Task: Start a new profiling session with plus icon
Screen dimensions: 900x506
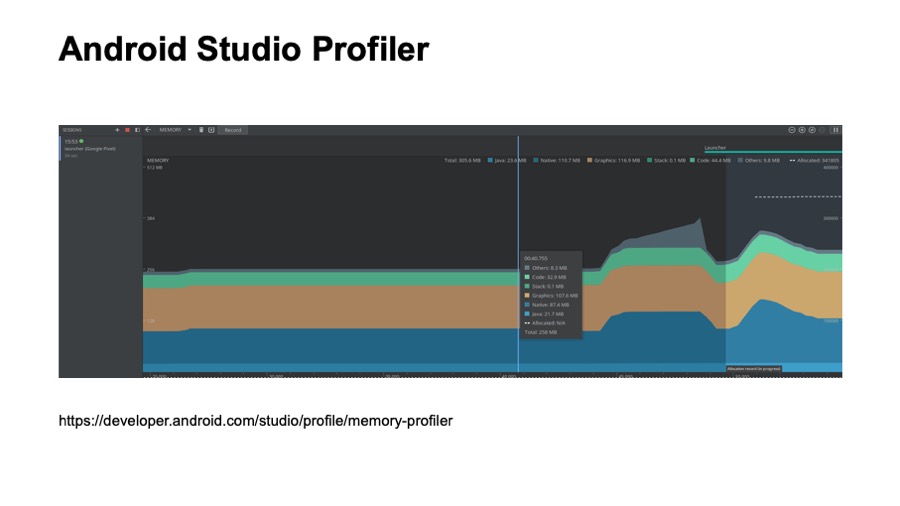Action: 117,130
